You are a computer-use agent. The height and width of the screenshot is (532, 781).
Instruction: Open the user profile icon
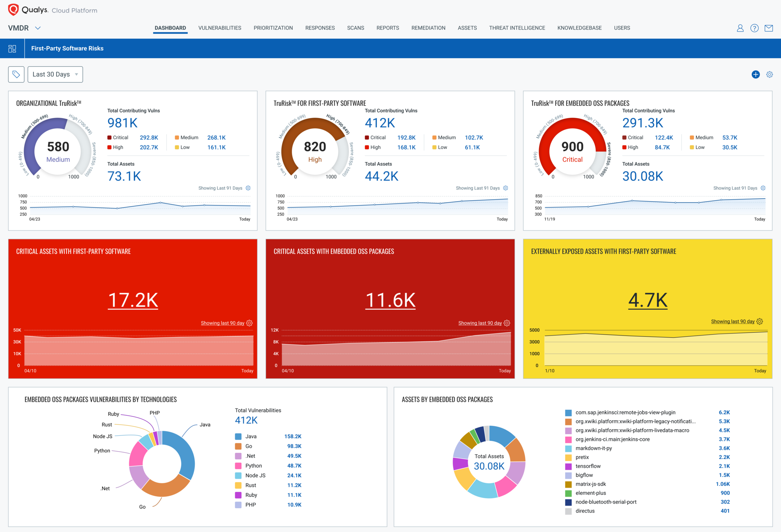coord(740,28)
